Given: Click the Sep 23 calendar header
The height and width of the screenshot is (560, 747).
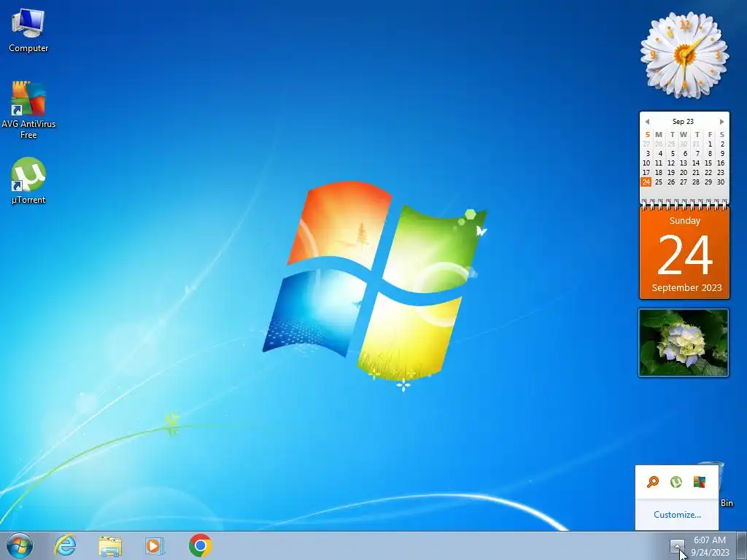Looking at the screenshot, I should pos(683,122).
